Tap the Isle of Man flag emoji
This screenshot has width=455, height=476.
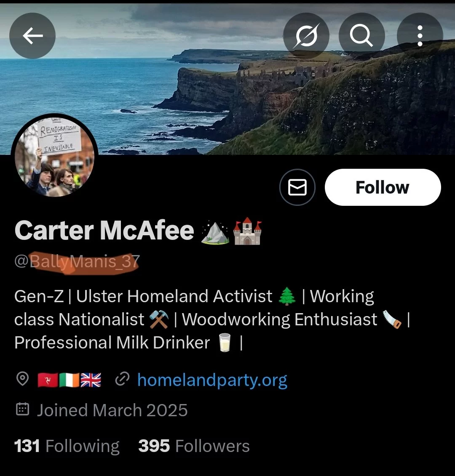pos(48,380)
